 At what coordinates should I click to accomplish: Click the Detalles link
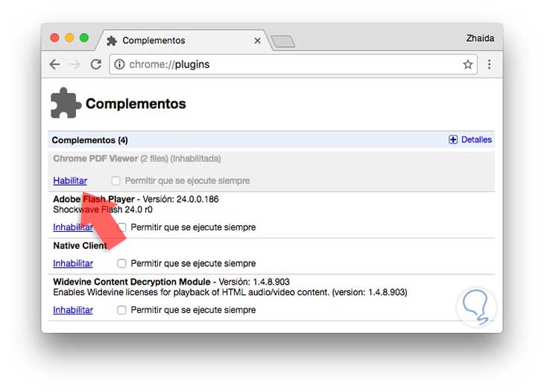(x=476, y=139)
